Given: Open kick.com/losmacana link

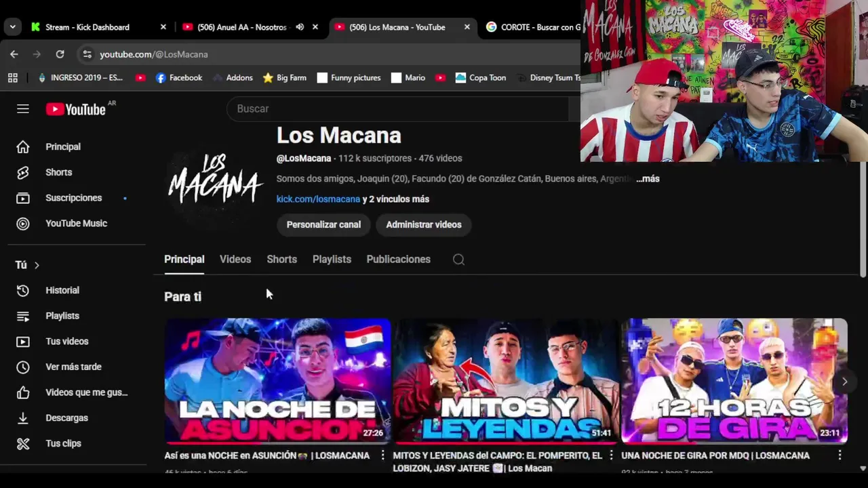Looking at the screenshot, I should point(318,199).
